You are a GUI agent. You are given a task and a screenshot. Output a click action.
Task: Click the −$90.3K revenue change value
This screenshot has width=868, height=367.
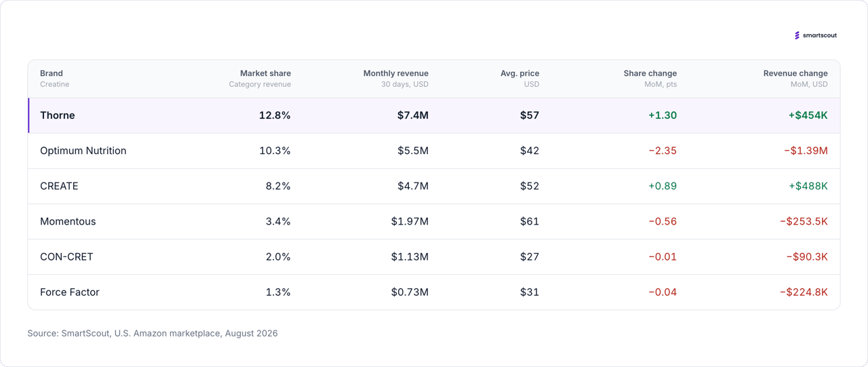click(x=807, y=256)
